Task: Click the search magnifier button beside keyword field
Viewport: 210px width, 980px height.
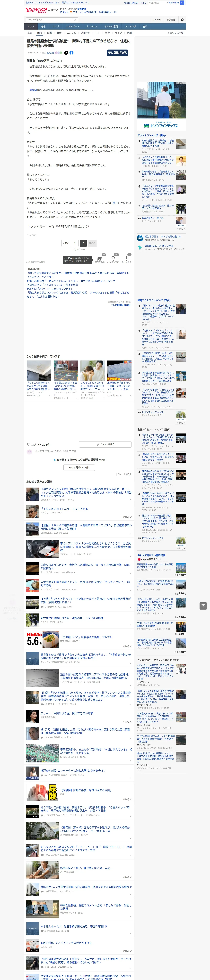Action: coord(75,19)
